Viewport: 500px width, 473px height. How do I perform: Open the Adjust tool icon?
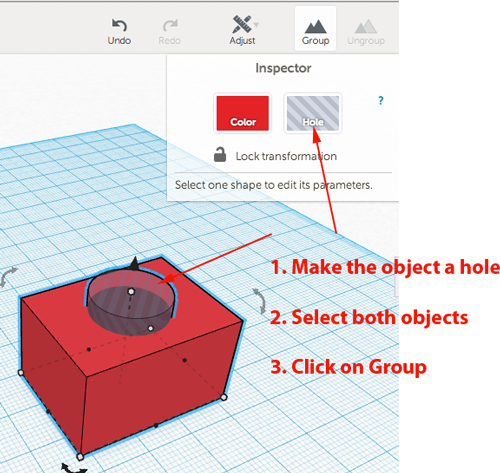tap(242, 24)
